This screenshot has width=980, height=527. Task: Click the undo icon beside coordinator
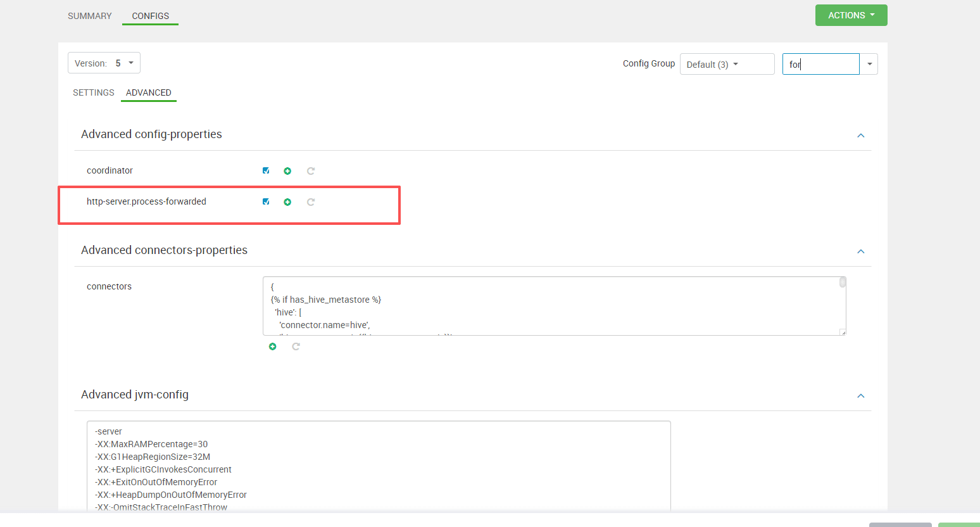point(311,171)
